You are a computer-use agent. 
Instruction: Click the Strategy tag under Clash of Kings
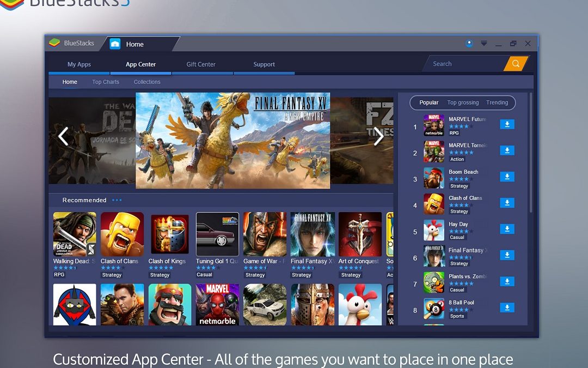[160, 275]
